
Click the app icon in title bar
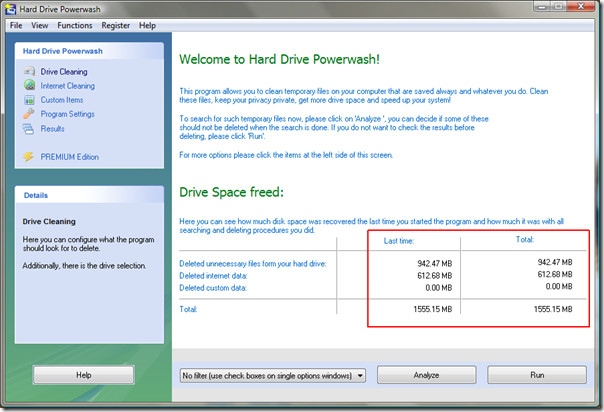point(10,9)
